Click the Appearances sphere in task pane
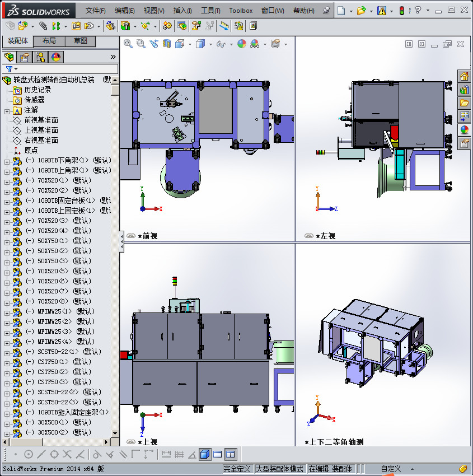The width and height of the screenshot is (473, 476). coord(464,129)
